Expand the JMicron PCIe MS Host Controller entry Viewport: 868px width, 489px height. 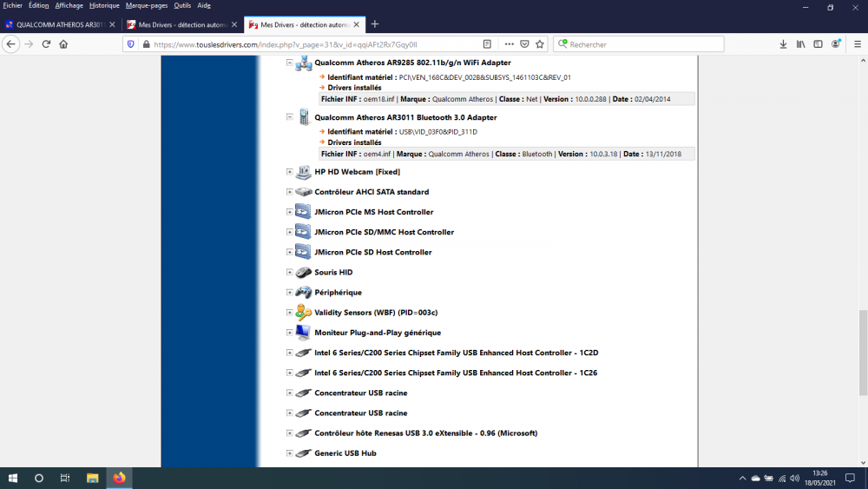[290, 212]
